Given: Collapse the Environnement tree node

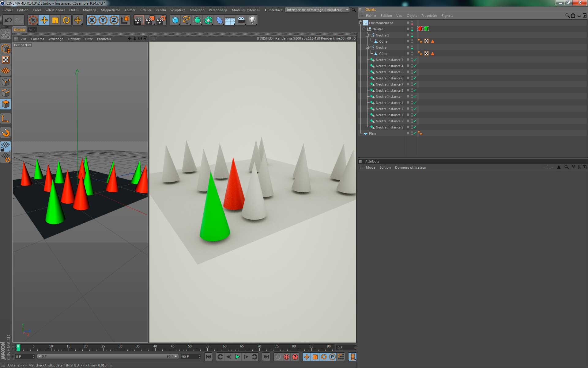Looking at the screenshot, I should 360,23.
